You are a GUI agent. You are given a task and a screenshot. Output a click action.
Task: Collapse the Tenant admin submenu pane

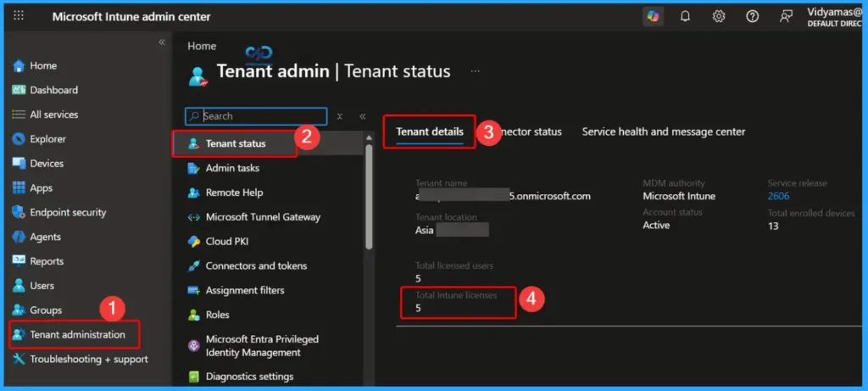coord(363,116)
